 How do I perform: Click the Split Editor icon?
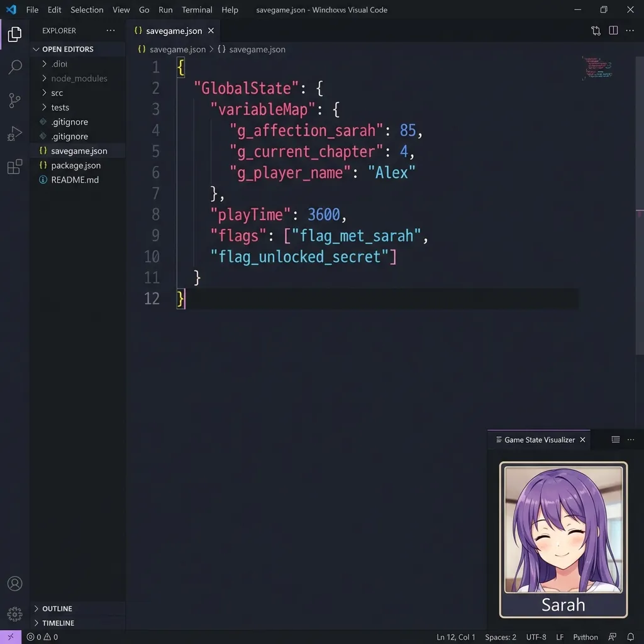613,30
